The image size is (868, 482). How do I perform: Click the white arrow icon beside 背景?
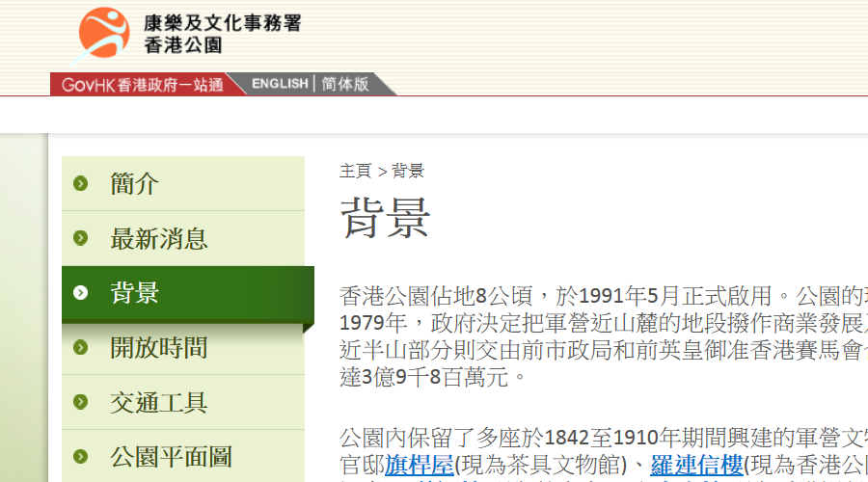click(x=81, y=293)
